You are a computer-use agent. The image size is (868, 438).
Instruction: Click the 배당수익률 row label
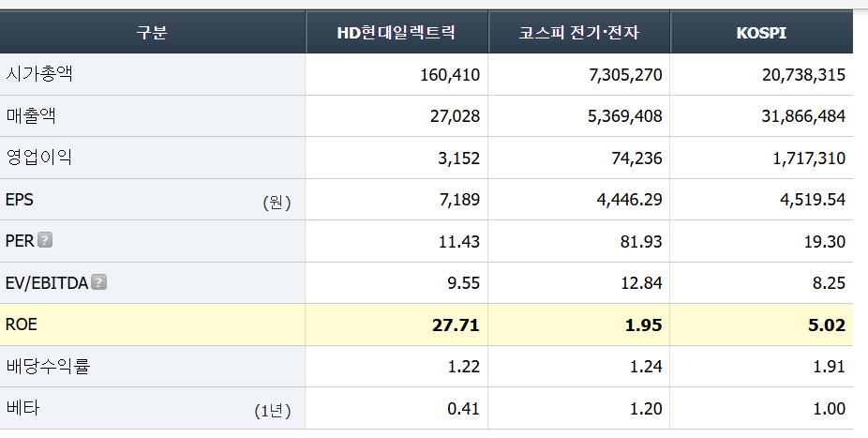tap(48, 366)
